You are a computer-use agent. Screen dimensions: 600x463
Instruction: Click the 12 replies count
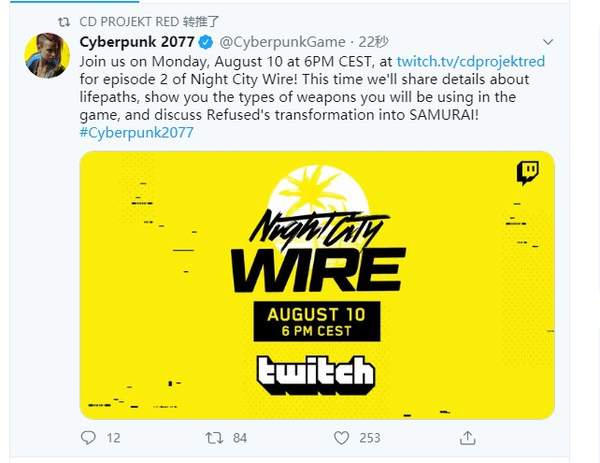point(113,438)
